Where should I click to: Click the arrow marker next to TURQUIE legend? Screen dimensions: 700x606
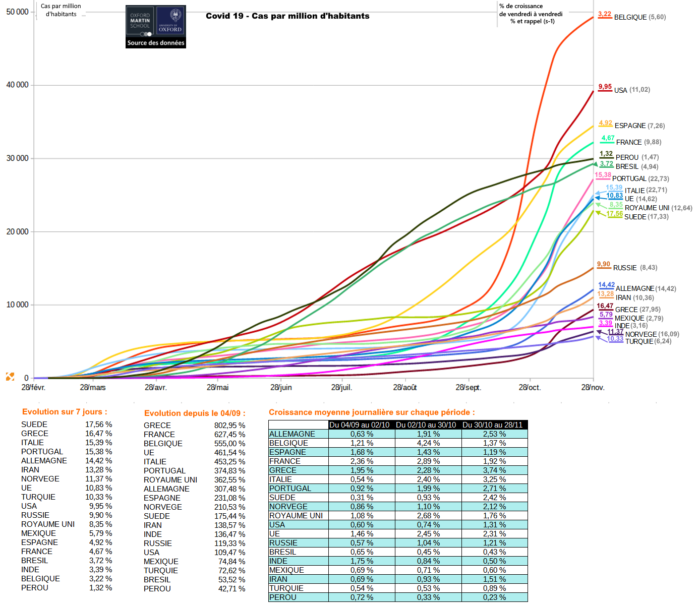[x=599, y=337]
